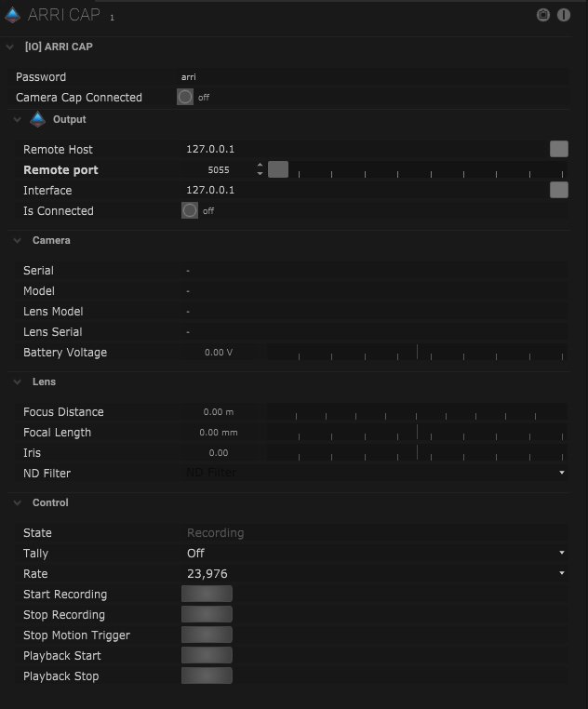The image size is (588, 709).
Task: Click the Remote Host square button
Action: tap(559, 149)
